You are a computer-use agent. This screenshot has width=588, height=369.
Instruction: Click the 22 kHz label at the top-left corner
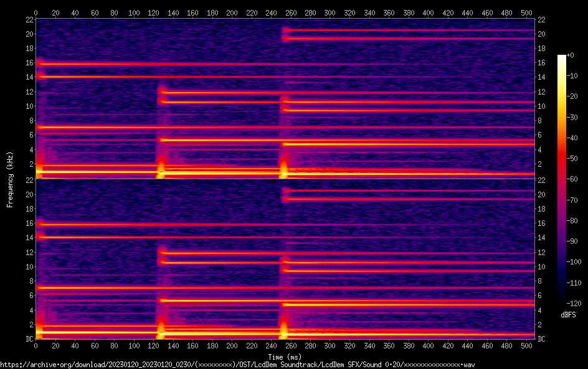point(29,19)
